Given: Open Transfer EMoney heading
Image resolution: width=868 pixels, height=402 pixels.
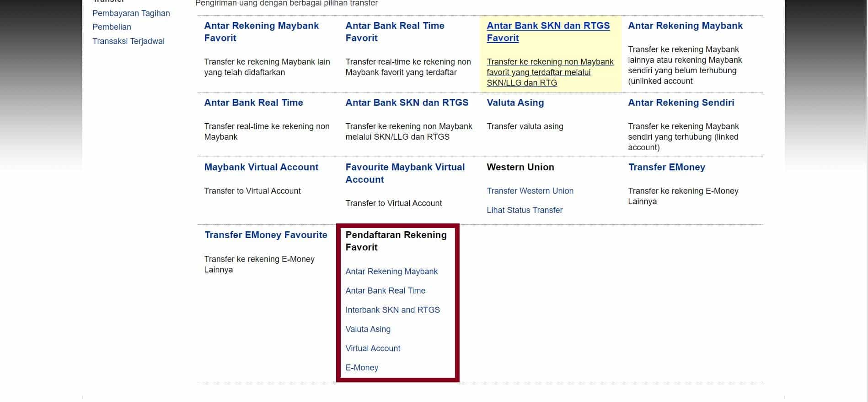Looking at the screenshot, I should tap(666, 167).
